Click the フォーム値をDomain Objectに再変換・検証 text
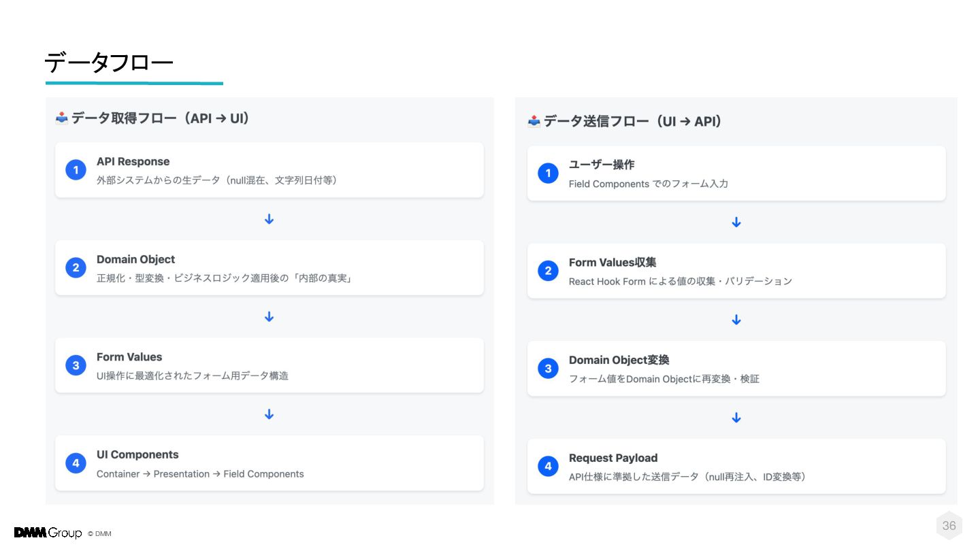Screen dimensions: 980x551 (x=664, y=379)
